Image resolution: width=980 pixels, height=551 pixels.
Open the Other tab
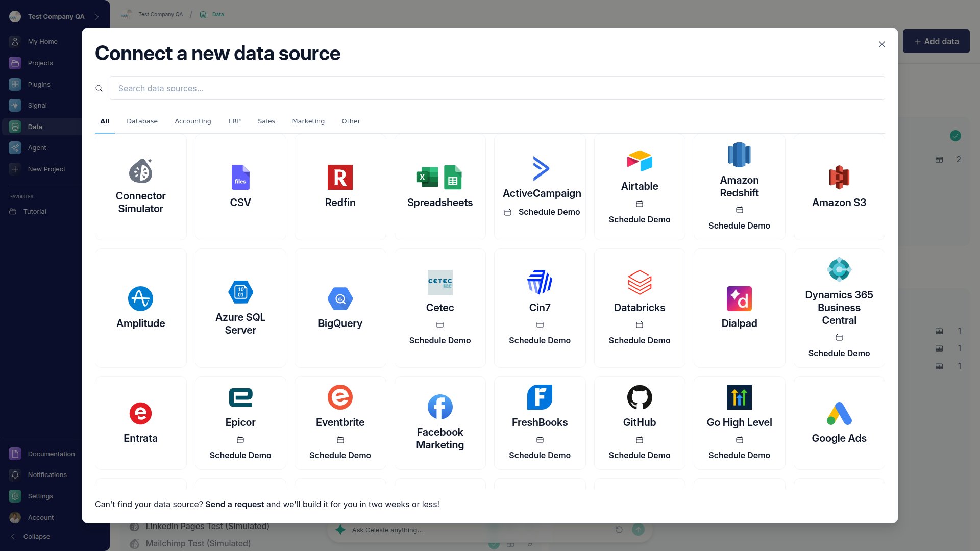(x=351, y=121)
